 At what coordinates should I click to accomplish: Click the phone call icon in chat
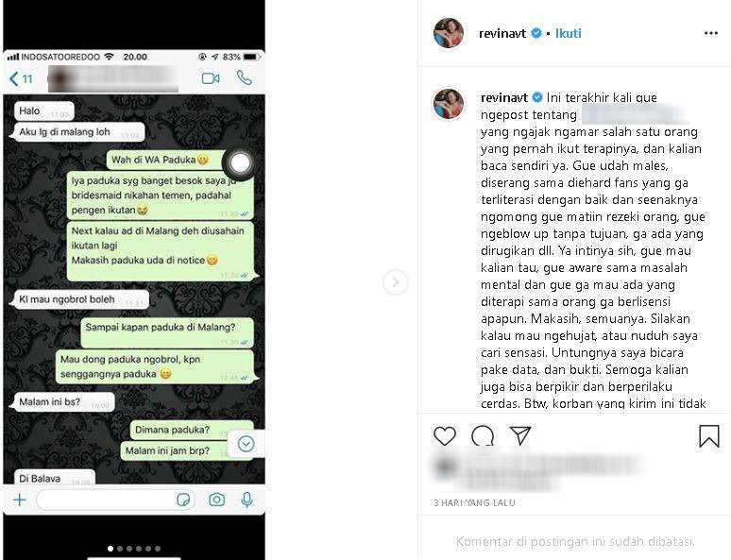[245, 77]
